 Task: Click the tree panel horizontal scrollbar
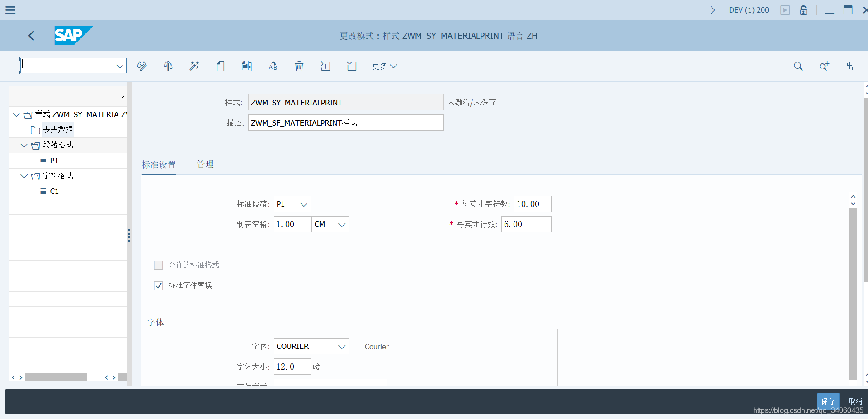coord(56,377)
